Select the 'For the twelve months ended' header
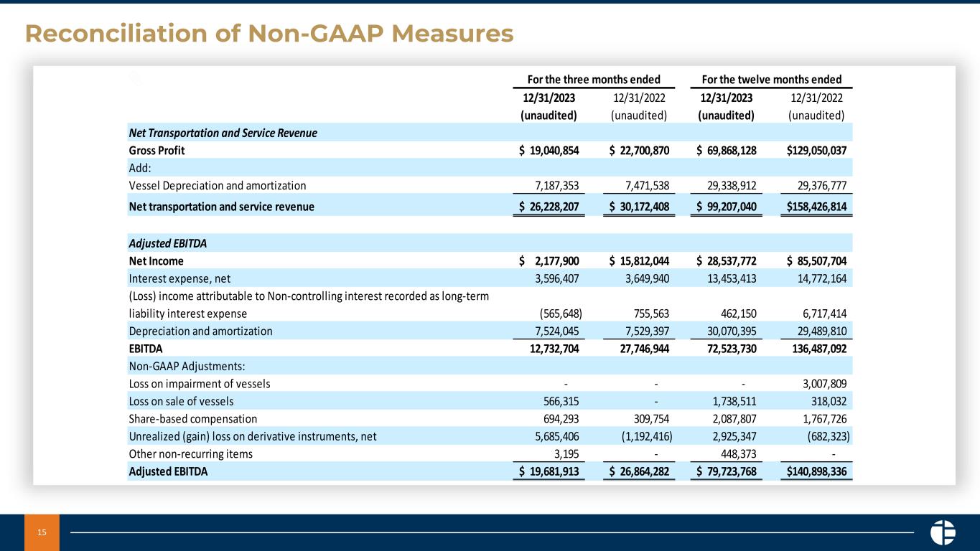The width and height of the screenshot is (980, 551). pyautogui.click(x=770, y=79)
